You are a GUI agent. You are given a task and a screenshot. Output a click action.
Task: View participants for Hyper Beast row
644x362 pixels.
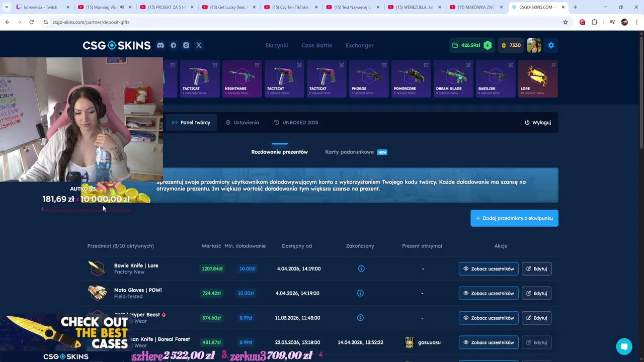[489, 318]
